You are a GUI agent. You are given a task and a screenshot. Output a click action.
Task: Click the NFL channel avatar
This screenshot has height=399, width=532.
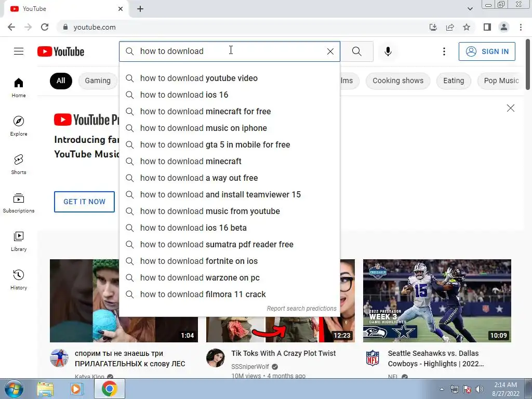[372, 357]
